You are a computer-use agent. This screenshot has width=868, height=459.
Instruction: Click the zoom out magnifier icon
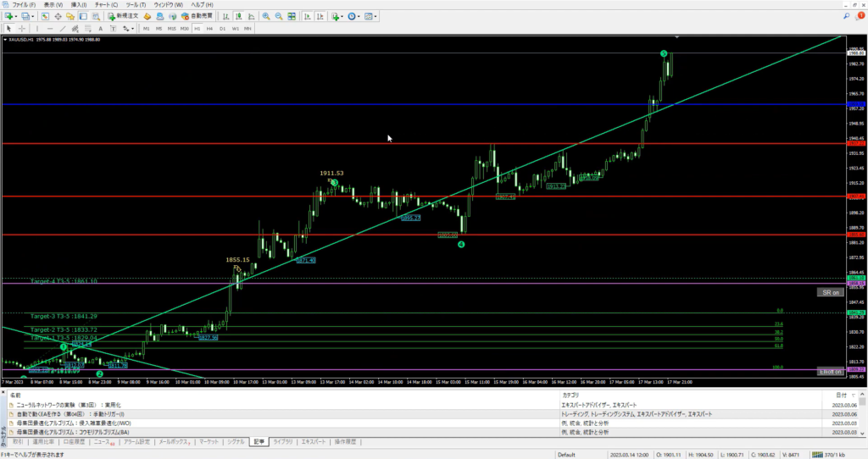278,16
